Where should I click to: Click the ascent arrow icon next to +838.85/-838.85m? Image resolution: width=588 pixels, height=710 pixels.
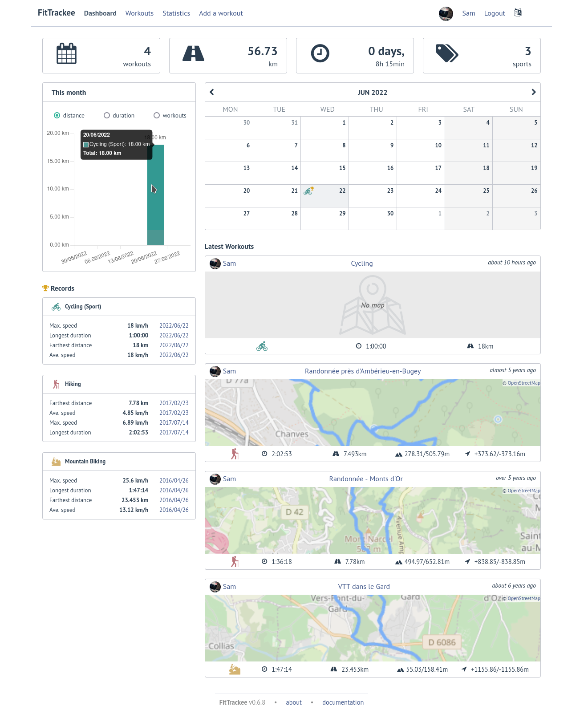(x=468, y=562)
